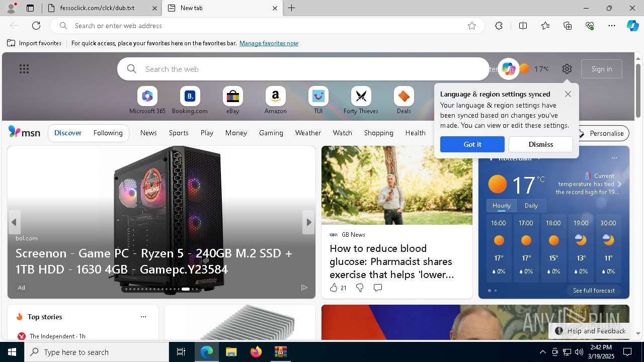Open the browser profile icon
The width and height of the screenshot is (644, 362).
pos(11,8)
